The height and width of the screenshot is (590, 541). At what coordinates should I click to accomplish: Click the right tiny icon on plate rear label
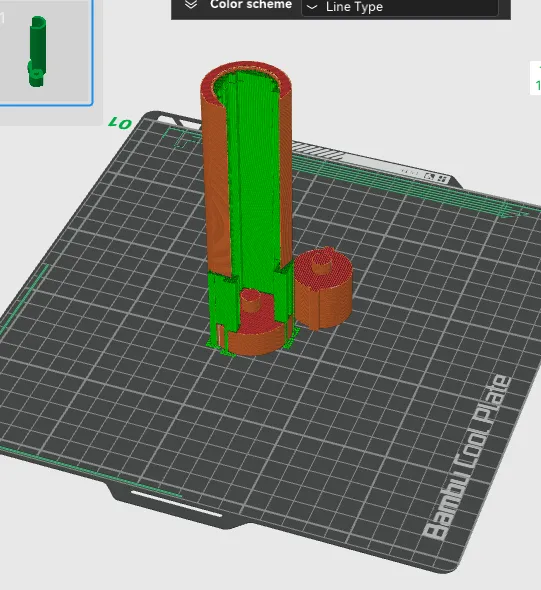click(x=442, y=178)
